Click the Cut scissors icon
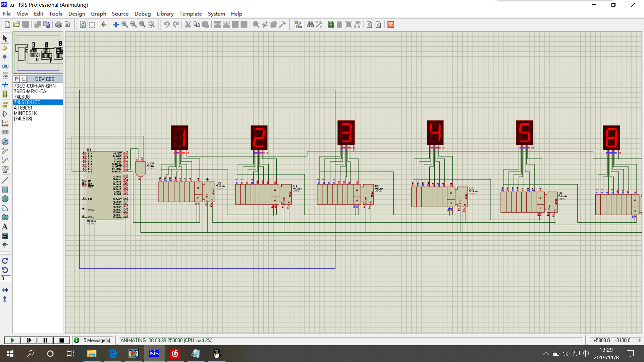Viewport: 644px width, 362px height. tap(188, 24)
